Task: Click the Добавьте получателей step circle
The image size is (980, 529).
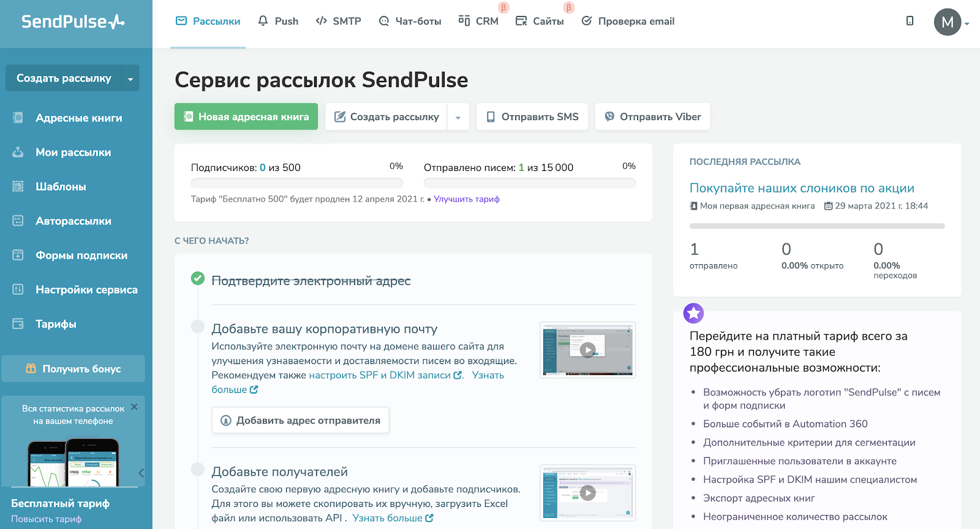Action: (198, 470)
